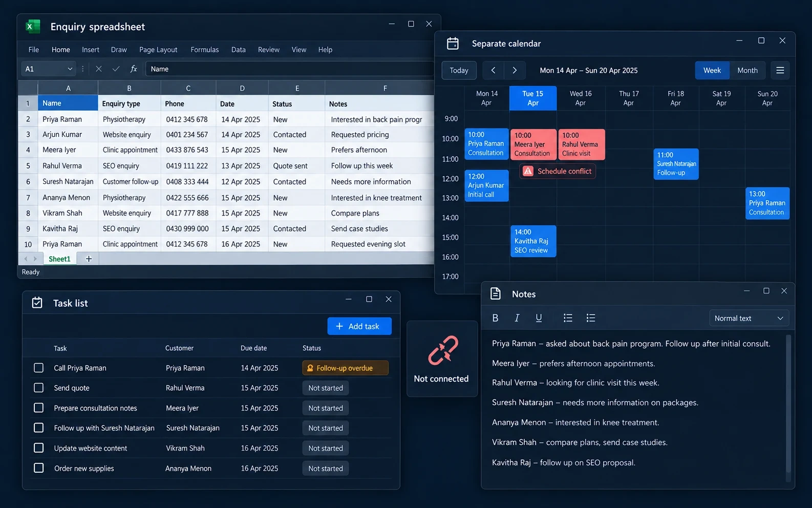
Task: Open the calendar hamburger menu
Action: 780,70
